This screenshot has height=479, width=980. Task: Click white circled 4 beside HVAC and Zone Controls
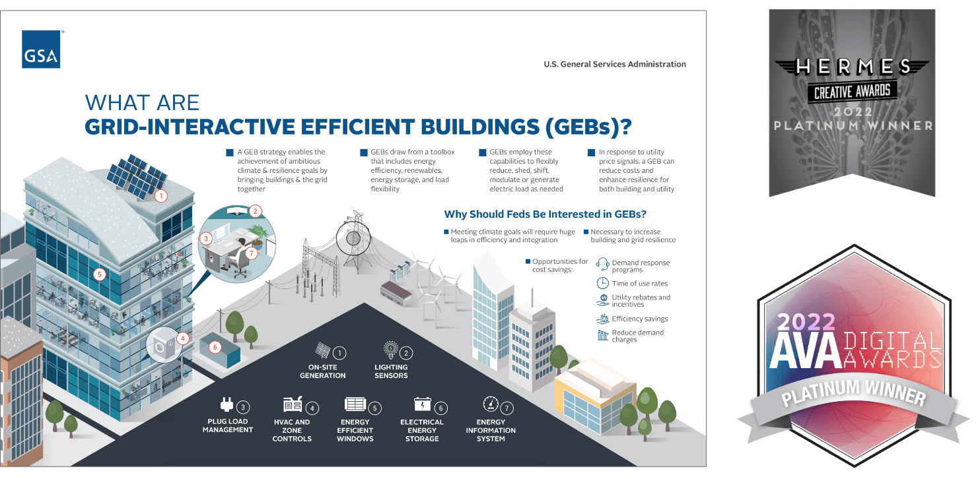point(312,408)
